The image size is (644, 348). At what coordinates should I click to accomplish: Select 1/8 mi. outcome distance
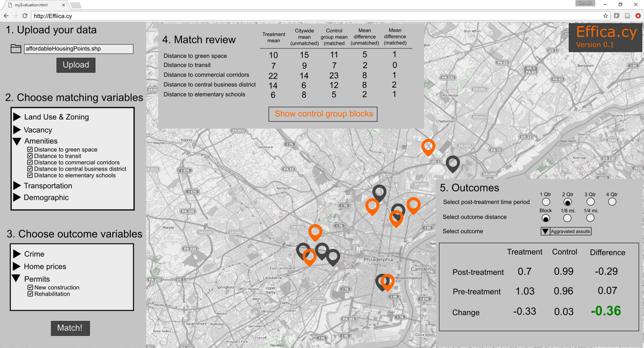click(567, 218)
